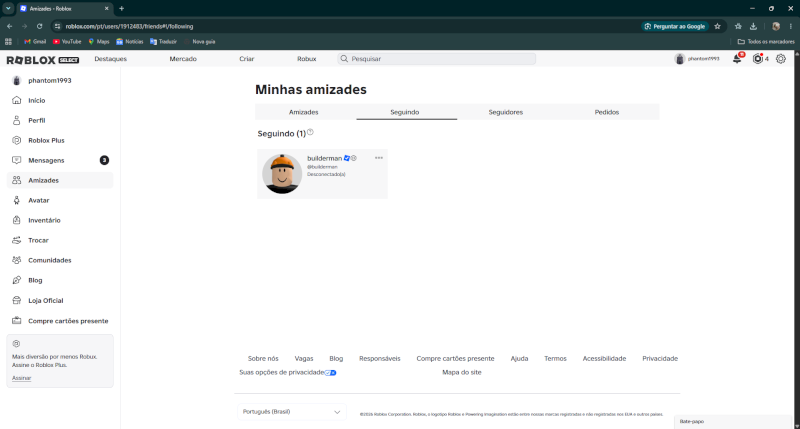Click the Inventário bag icon in sidebar
Image resolution: width=800 pixels, height=429 pixels.
(17, 220)
